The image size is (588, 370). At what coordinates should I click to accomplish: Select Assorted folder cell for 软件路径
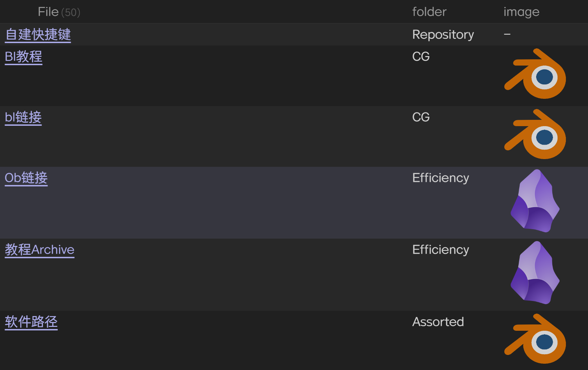[438, 322]
